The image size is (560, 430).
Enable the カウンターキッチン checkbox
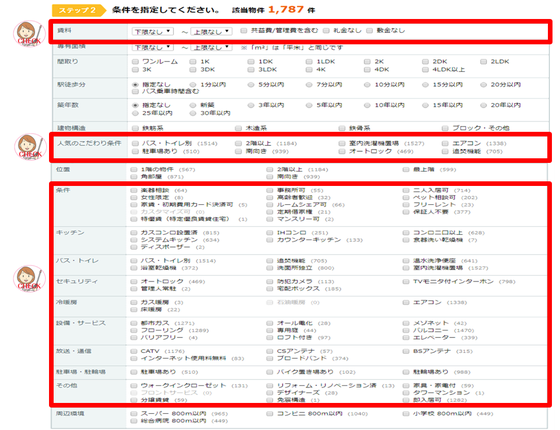click(270, 240)
